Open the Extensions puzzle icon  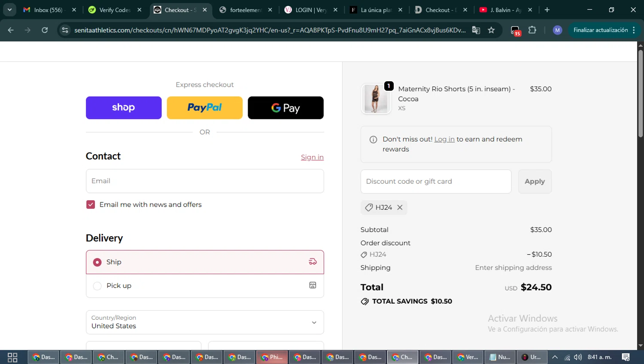(532, 30)
